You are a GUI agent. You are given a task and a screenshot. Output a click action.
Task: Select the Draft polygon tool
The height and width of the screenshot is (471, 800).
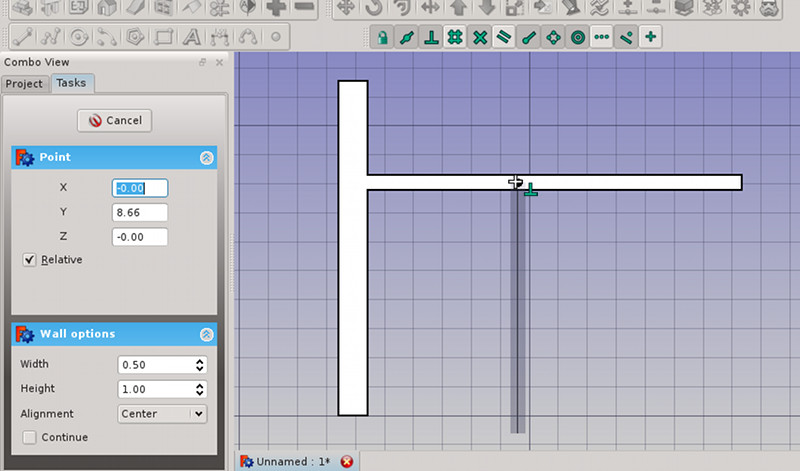click(x=135, y=37)
